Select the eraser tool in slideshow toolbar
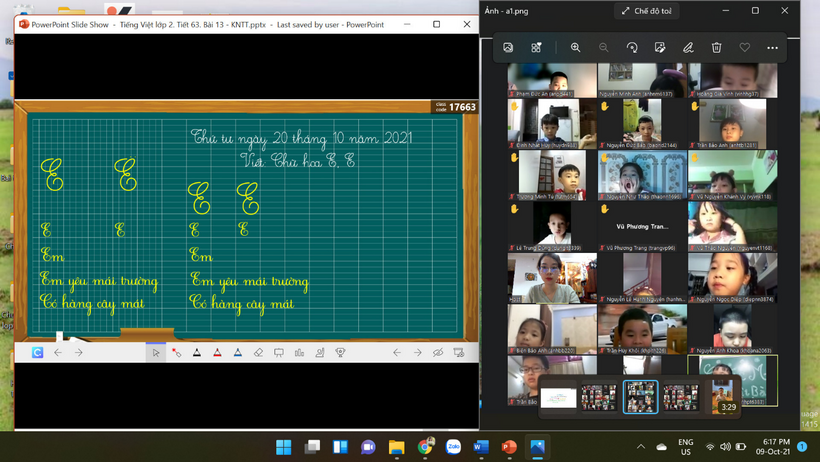Viewport: 820px width, 462px height. [x=258, y=352]
